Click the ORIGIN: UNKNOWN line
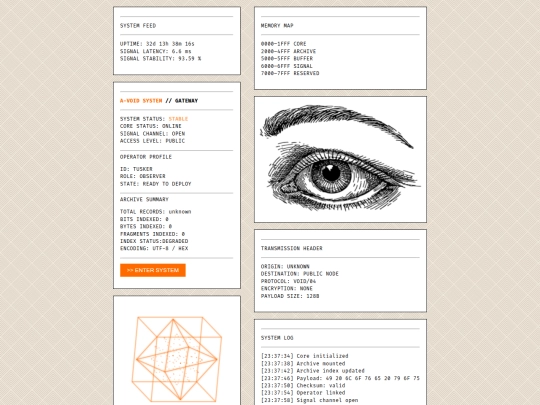Image resolution: width=540 pixels, height=405 pixels. click(x=285, y=267)
